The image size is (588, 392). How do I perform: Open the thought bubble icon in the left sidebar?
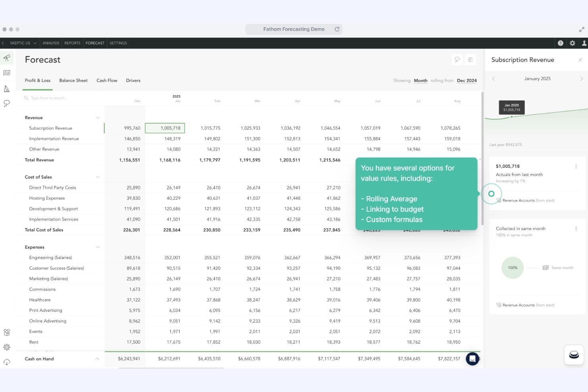click(7, 103)
